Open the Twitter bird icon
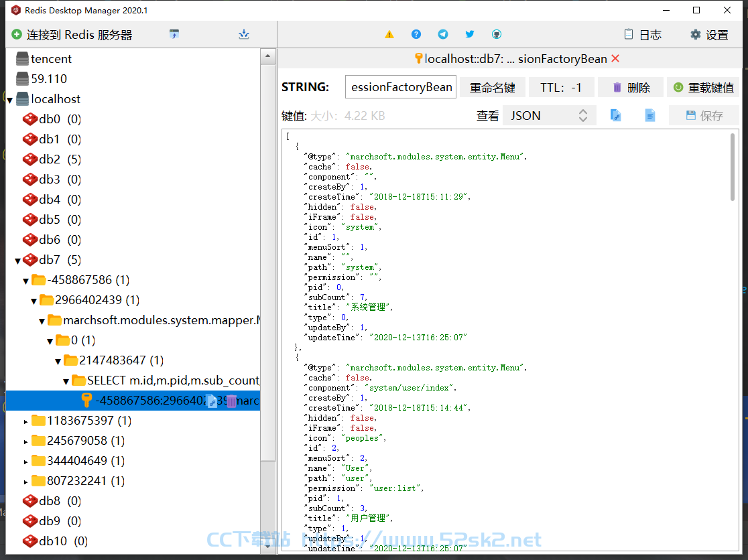This screenshot has width=748, height=560. click(469, 34)
